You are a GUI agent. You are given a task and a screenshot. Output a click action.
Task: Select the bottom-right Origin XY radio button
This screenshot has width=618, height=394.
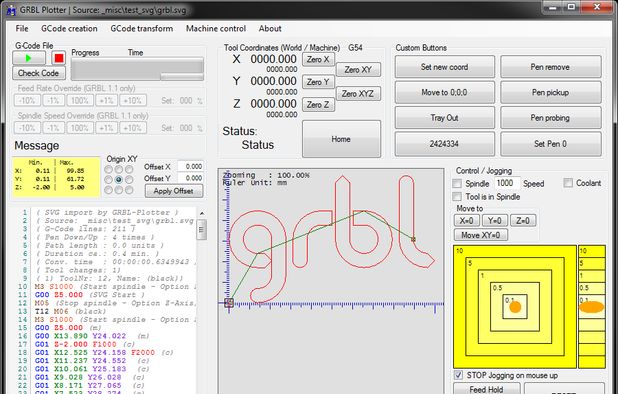[x=129, y=190]
